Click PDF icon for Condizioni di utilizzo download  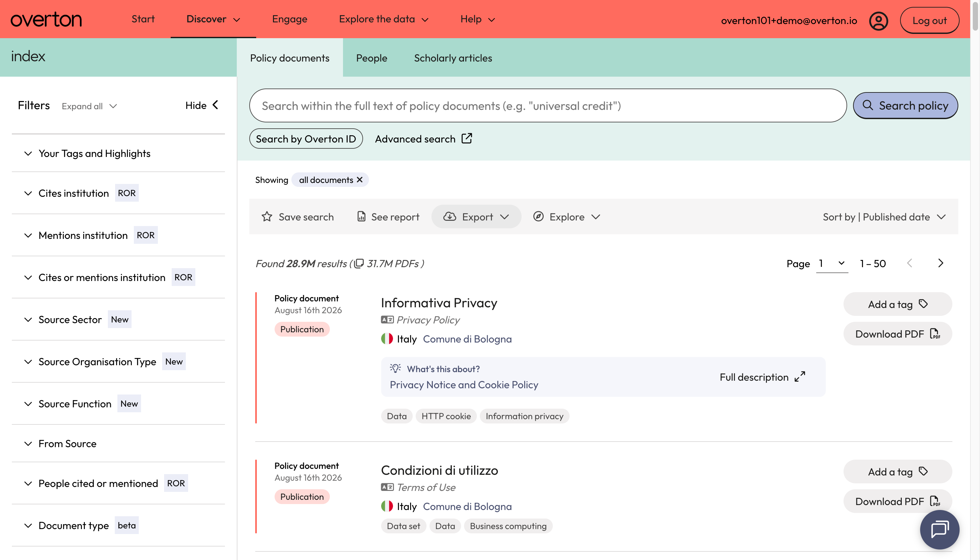tap(935, 501)
